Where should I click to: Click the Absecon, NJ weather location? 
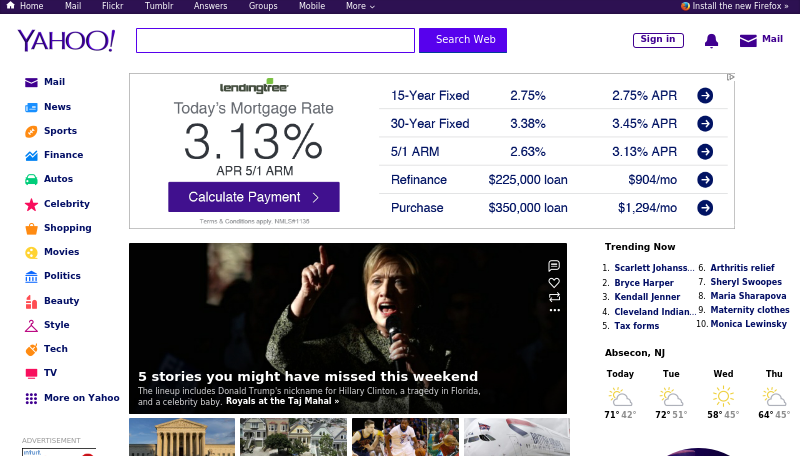pyautogui.click(x=635, y=353)
